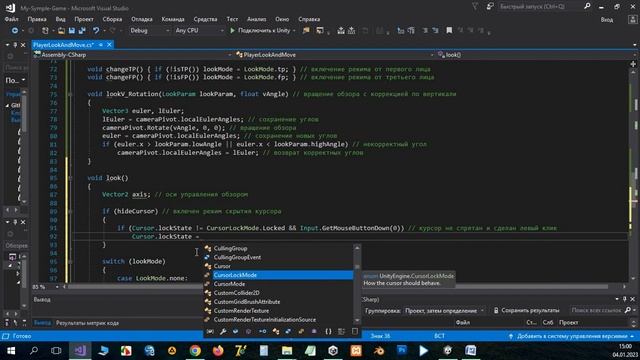The width and height of the screenshot is (640, 360).
Task: Open the PlayerLookAndMove class navigation dropdown
Action: click(x=334, y=55)
